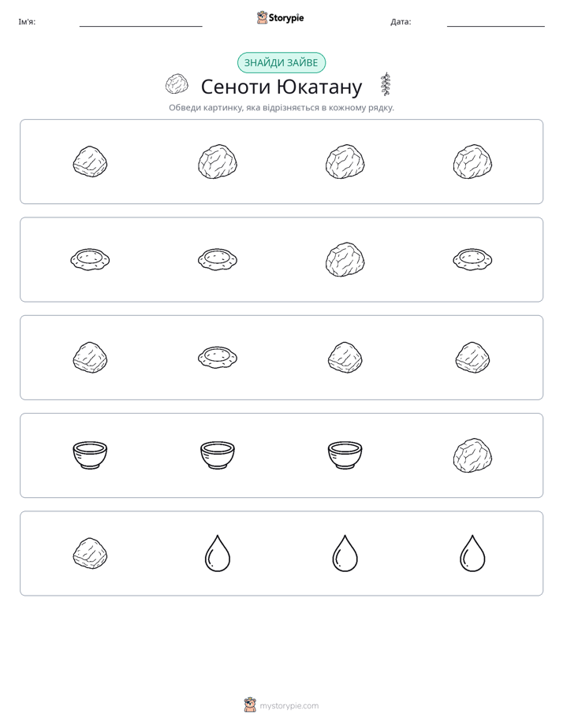Click the rock icon left of the title

(177, 84)
